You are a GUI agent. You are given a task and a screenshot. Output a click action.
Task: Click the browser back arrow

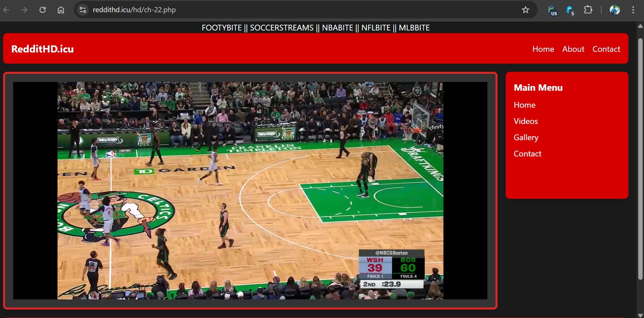click(6, 10)
